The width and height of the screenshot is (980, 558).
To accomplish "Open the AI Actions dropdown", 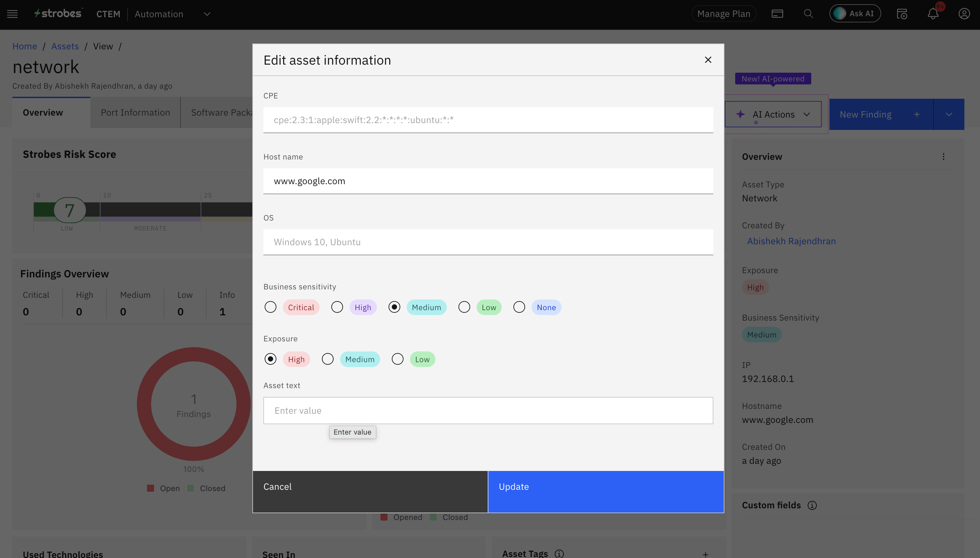I will 773,114.
